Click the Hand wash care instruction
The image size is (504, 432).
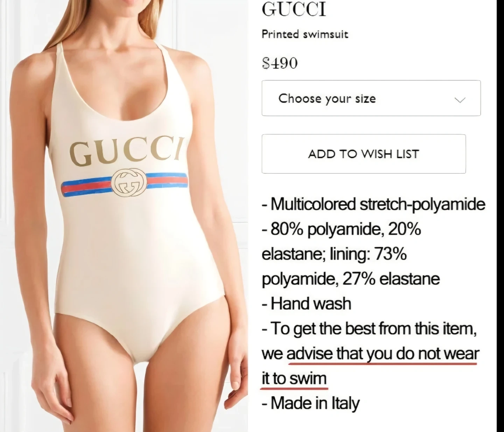[307, 304]
